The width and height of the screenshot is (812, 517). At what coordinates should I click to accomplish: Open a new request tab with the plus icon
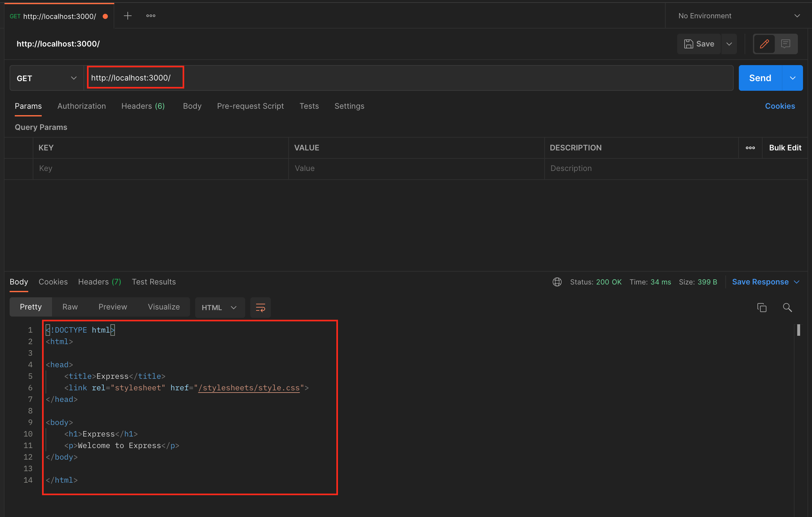[x=127, y=16]
